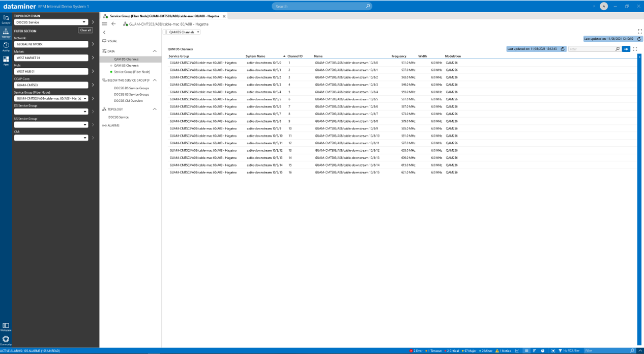Filter on 2 Critical alarms
Image resolution: width=644 pixels, height=354 pixels.
point(451,351)
